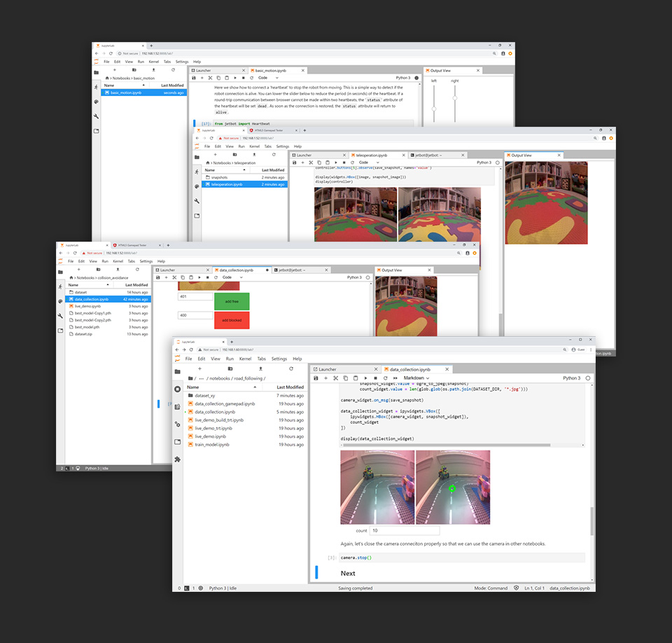Image resolution: width=672 pixels, height=643 pixels.
Task: Switch to the Launcher tab in the front window
Action: click(327, 369)
